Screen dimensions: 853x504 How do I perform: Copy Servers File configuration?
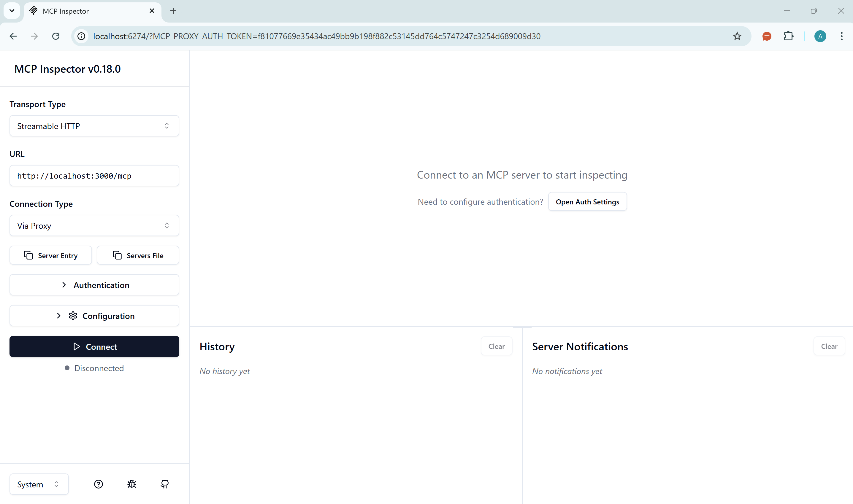tap(138, 255)
